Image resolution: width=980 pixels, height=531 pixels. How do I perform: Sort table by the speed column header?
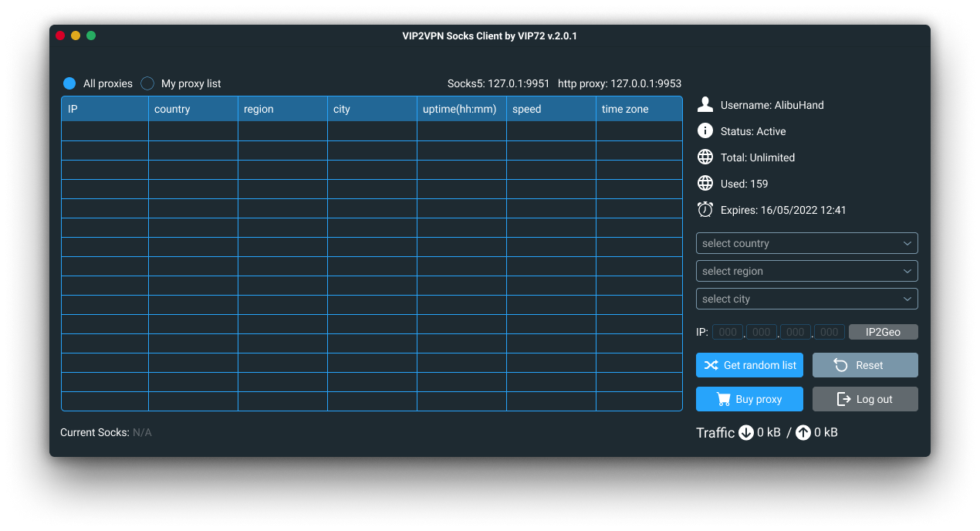pyautogui.click(x=551, y=109)
